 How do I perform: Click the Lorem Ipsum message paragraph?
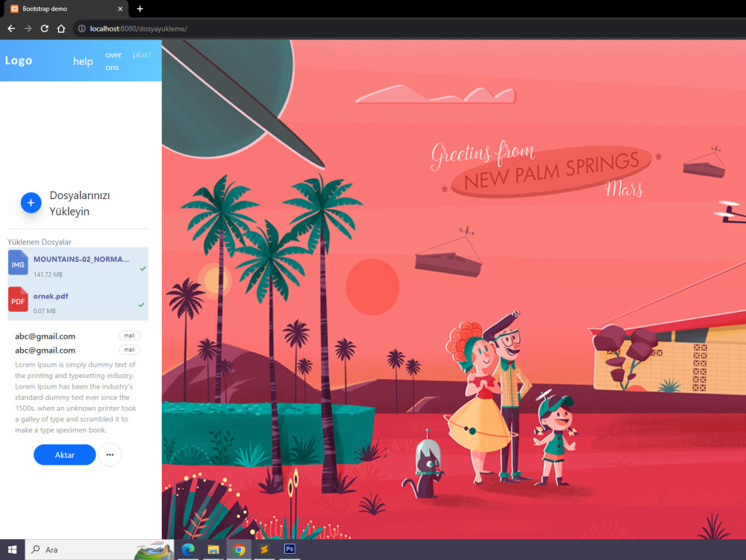(75, 397)
